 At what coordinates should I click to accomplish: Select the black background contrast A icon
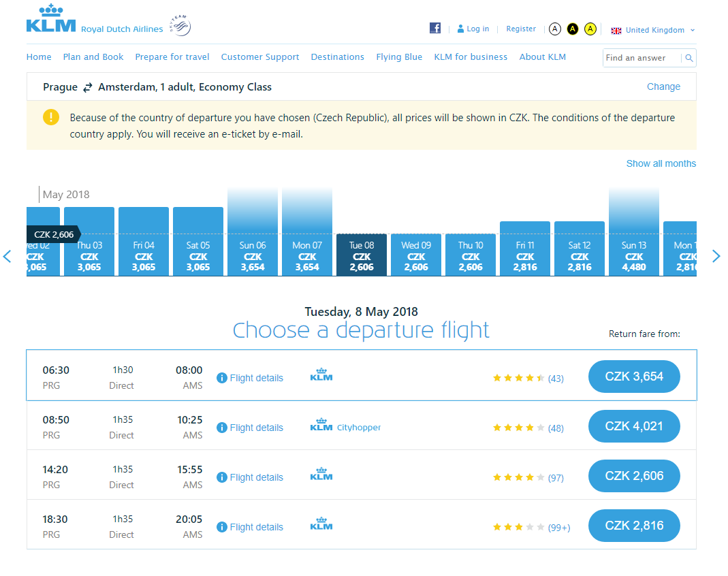[x=573, y=29]
